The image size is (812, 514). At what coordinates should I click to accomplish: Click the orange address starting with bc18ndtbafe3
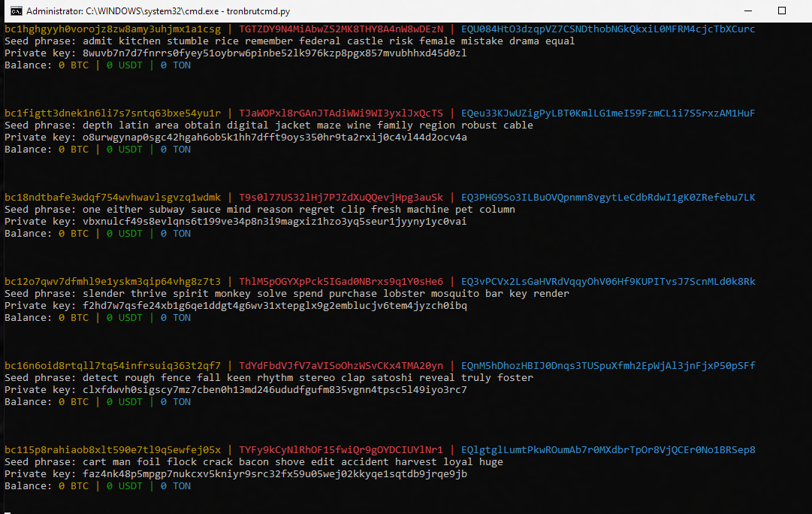point(113,198)
